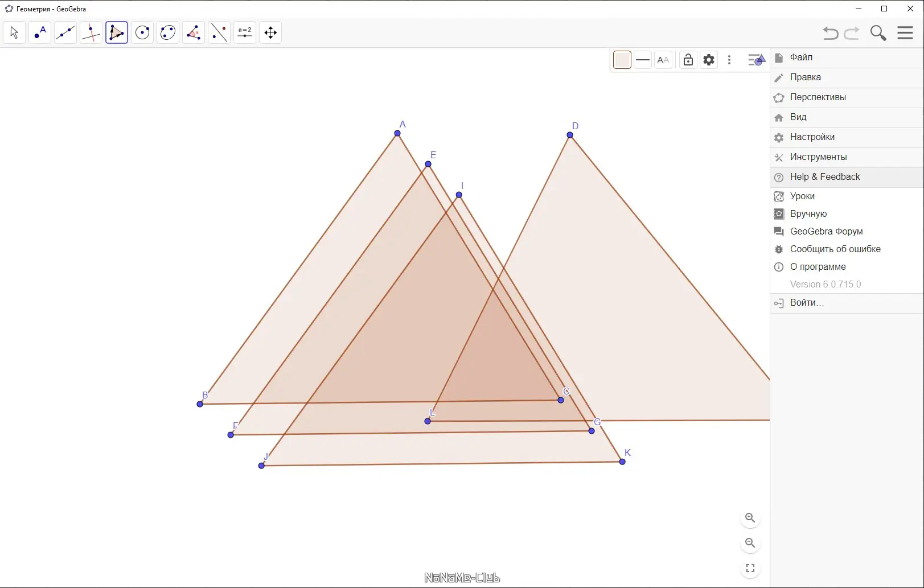
Task: Redo the last undone action
Action: click(852, 33)
